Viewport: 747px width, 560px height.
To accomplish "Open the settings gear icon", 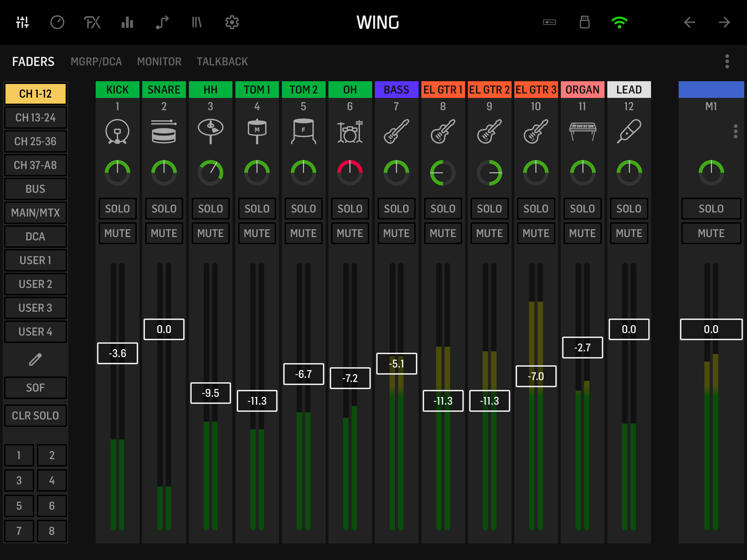I will [232, 22].
